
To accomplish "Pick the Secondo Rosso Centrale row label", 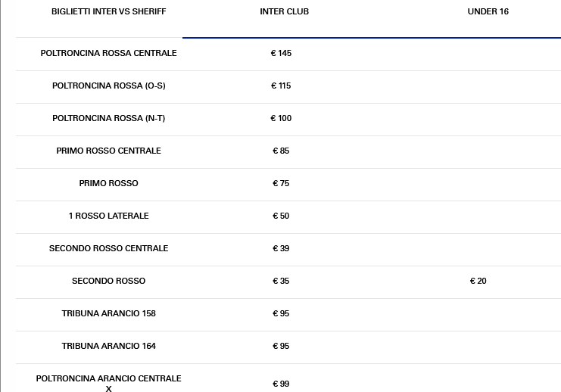I will pos(108,249).
